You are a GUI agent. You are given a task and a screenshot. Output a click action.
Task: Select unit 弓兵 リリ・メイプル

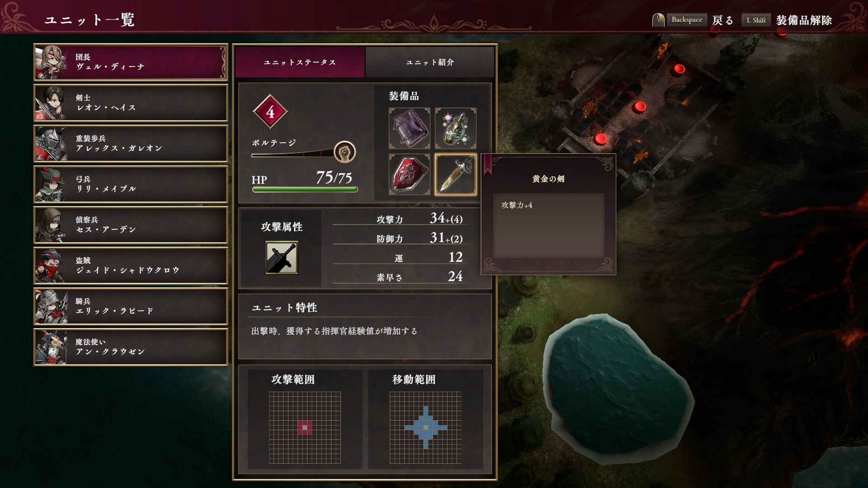[x=131, y=184]
